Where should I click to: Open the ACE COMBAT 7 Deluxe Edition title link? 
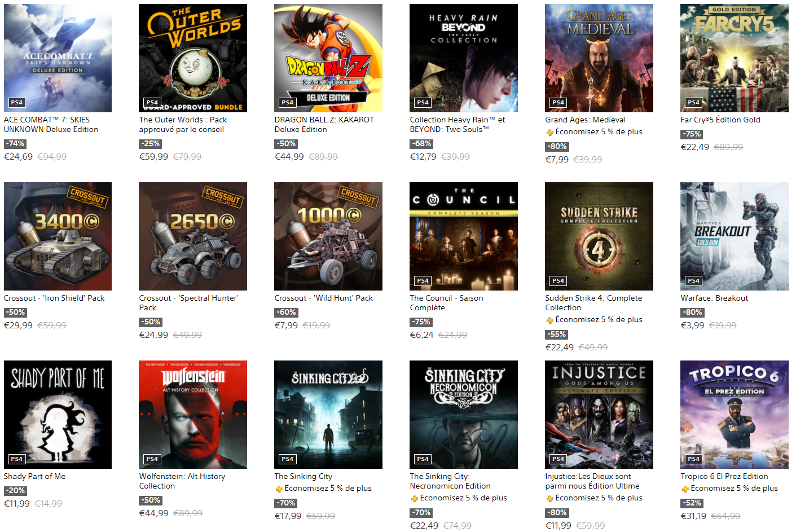tap(51, 125)
